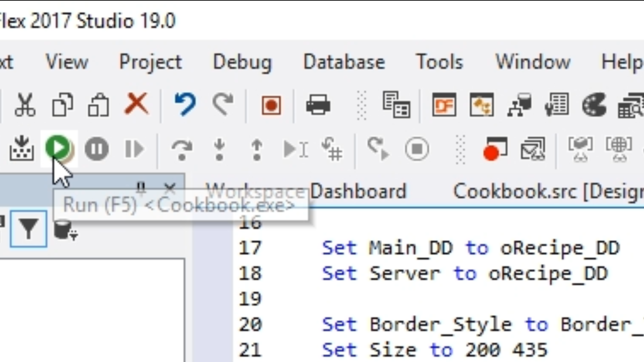644x362 pixels.
Task: Click the Step Over debug icon
Action: pos(182,149)
